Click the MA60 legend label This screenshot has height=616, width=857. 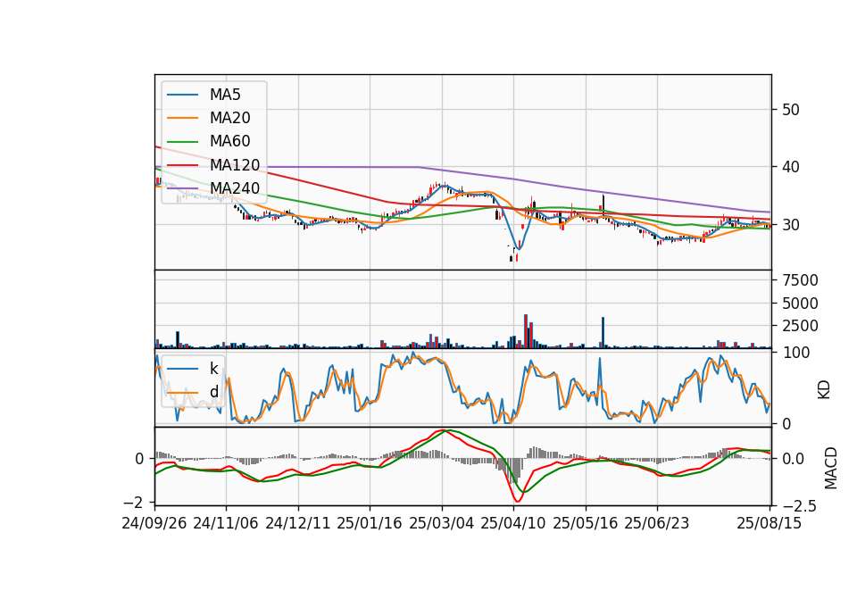click(229, 142)
